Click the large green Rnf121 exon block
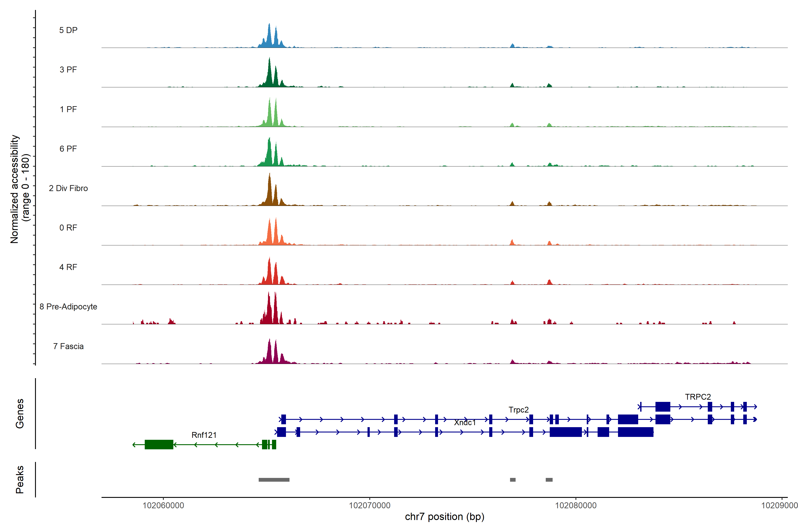Image resolution: width=798 pixels, height=532 pixels. (159, 444)
